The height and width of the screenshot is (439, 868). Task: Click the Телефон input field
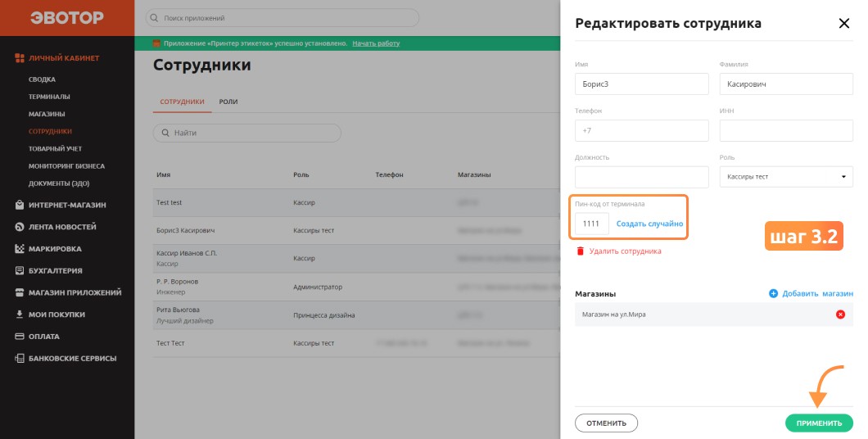(x=642, y=131)
